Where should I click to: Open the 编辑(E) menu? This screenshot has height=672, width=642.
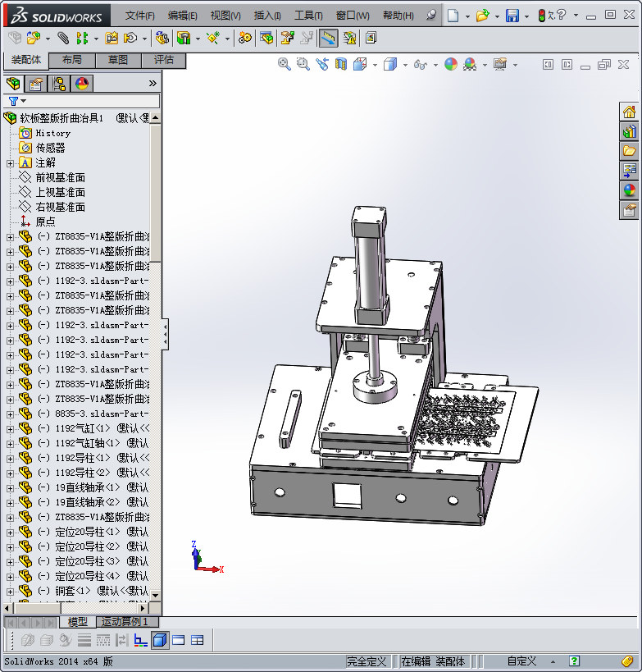183,16
